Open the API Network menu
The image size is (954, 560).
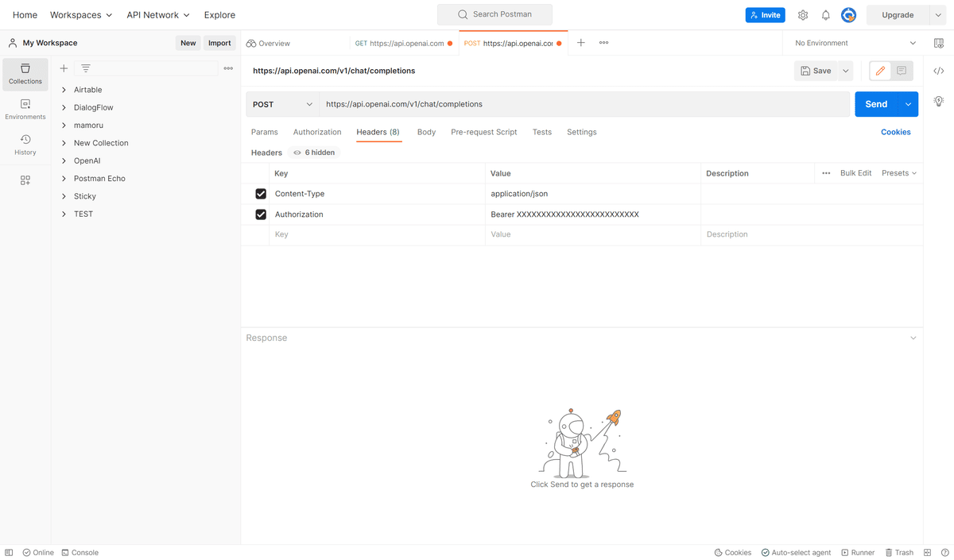[x=158, y=15]
